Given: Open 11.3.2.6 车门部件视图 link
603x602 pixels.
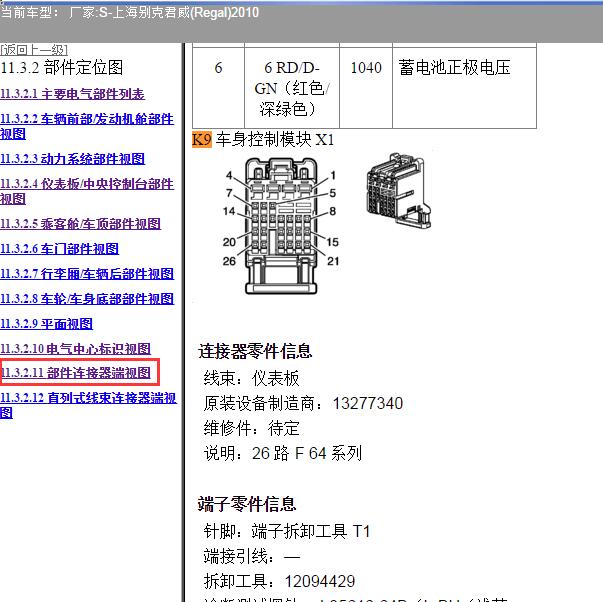Looking at the screenshot, I should (59, 248).
